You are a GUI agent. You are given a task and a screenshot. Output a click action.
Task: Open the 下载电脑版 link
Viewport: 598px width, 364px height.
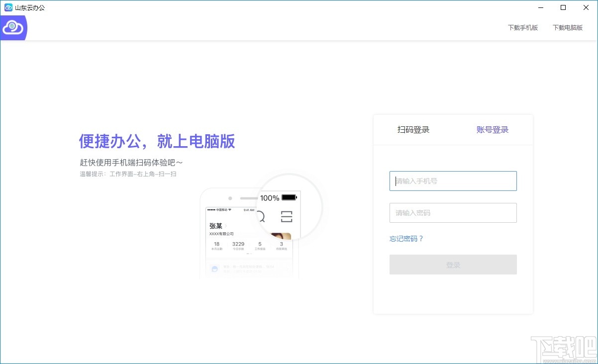[x=568, y=27]
